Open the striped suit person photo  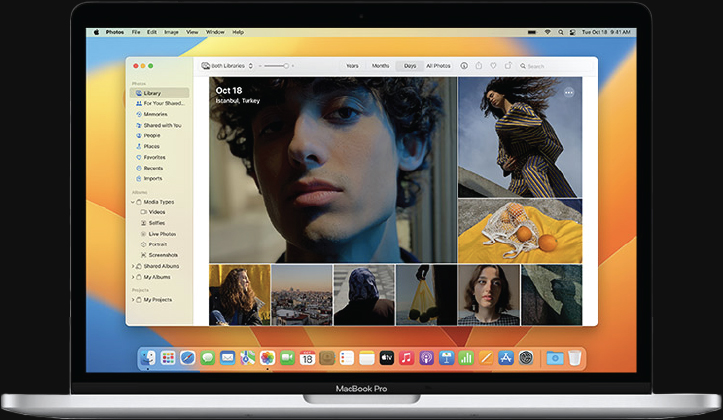tap(520, 137)
